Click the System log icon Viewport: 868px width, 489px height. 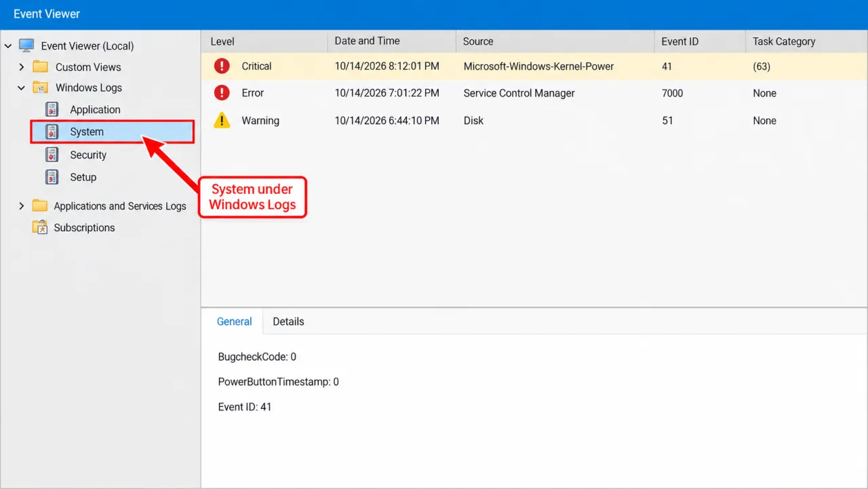click(52, 132)
